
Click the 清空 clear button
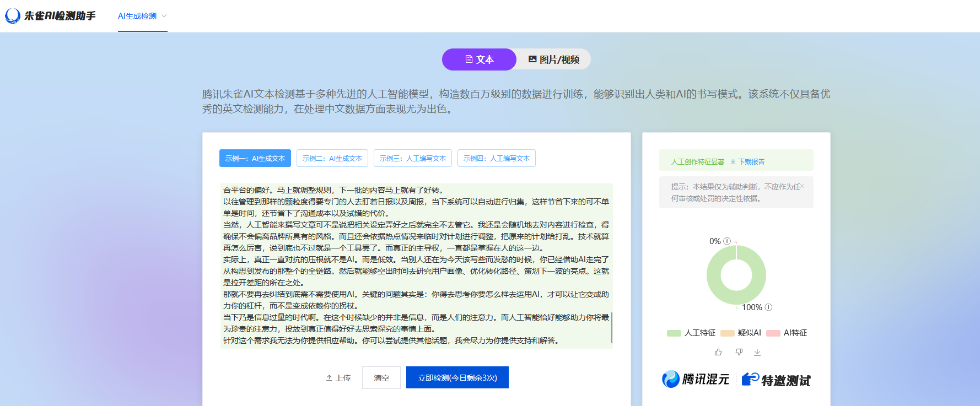381,378
